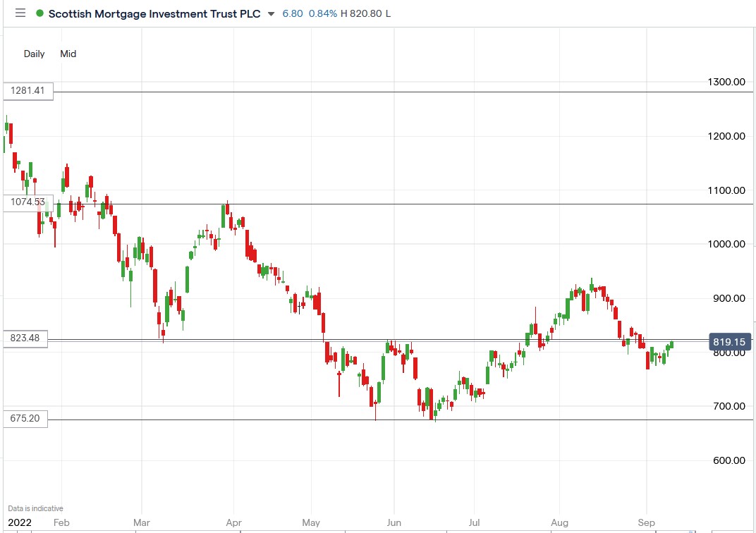Image resolution: width=756 pixels, height=533 pixels.
Task: Click the 1281.41 price level label
Action: click(27, 90)
